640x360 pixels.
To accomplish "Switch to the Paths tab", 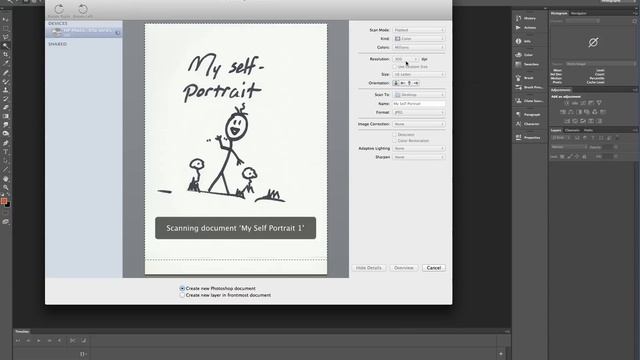I will pyautogui.click(x=588, y=130).
